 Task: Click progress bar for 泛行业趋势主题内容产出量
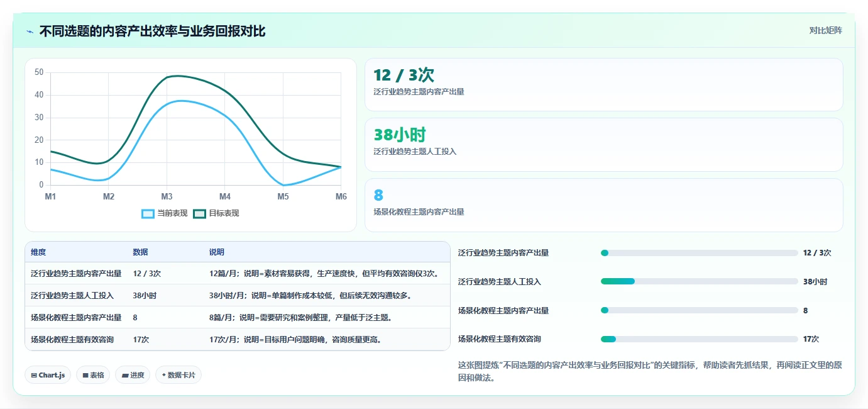pos(700,253)
